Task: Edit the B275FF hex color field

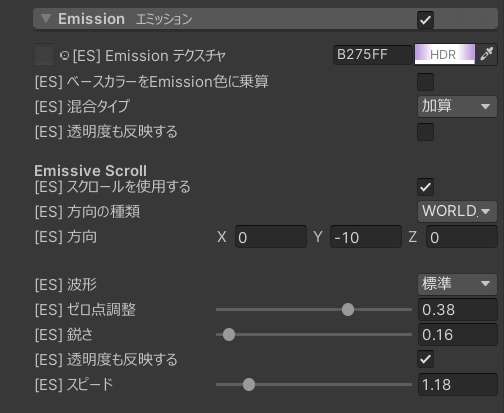Action: (x=373, y=55)
